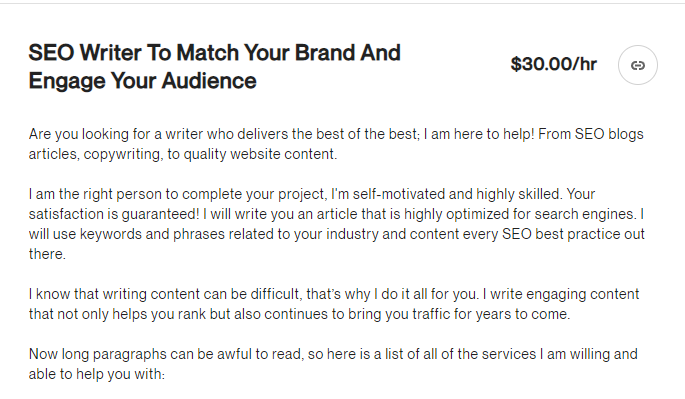Click the 'satisfaction is guaranteed!' text

114,214
